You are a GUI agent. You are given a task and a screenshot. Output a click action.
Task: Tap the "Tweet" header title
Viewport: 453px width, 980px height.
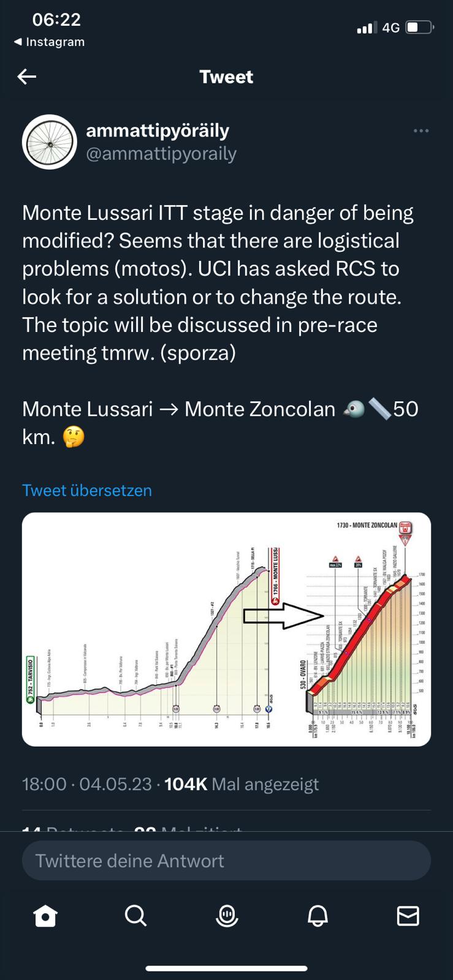click(x=226, y=77)
